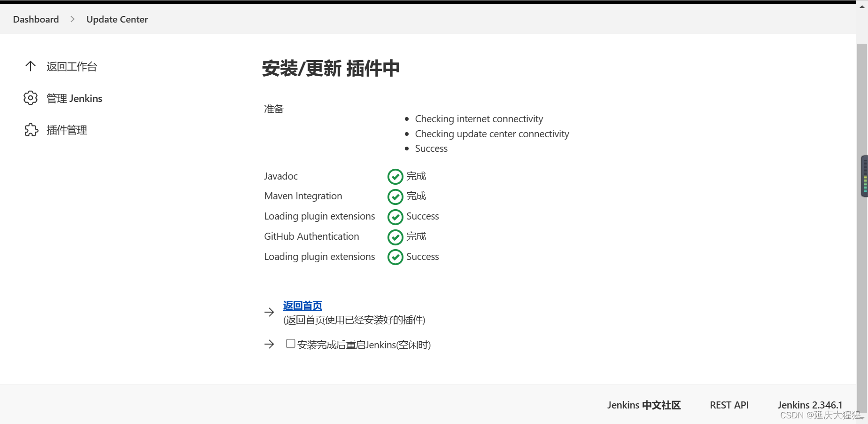The width and height of the screenshot is (868, 424).
Task: Click the Jenkins 中文社区 footer item
Action: [x=644, y=405]
